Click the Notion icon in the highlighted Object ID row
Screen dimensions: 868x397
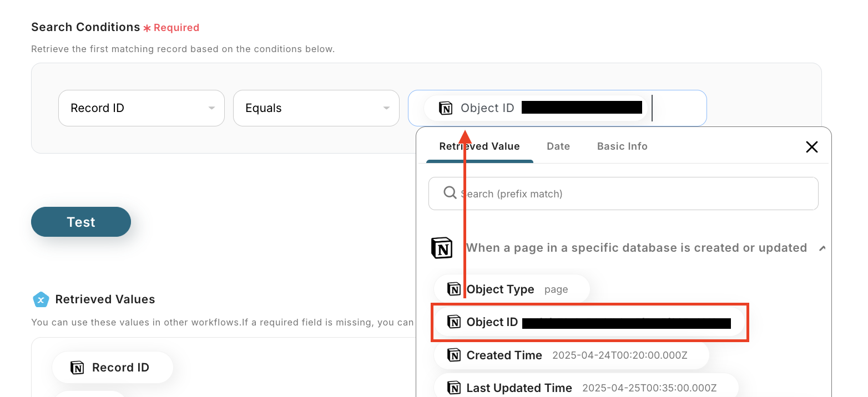pos(454,322)
